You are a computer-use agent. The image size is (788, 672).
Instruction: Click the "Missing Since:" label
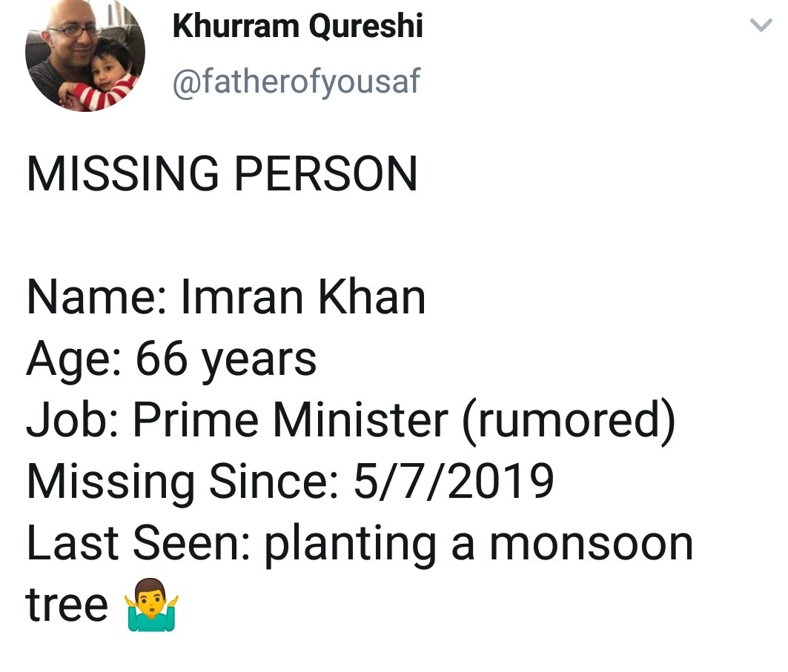183,482
